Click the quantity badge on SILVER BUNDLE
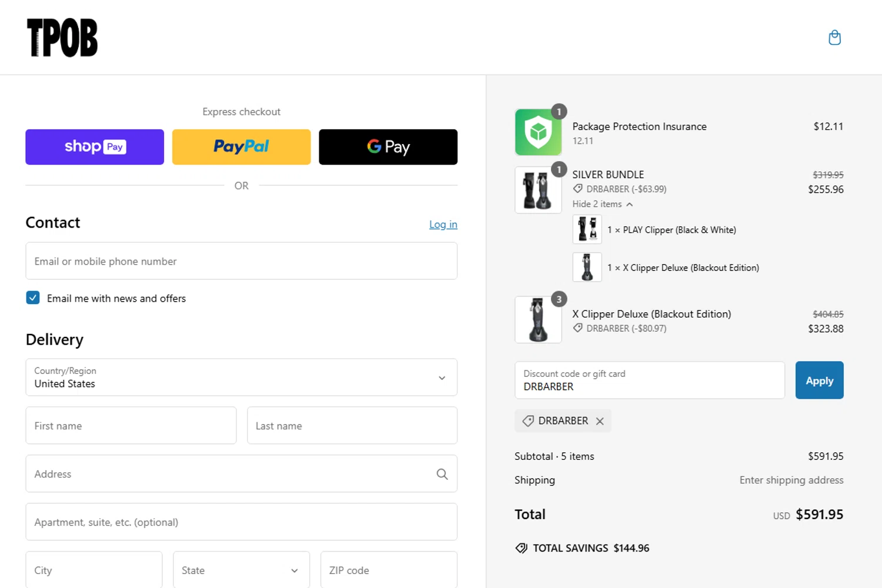The image size is (882, 588). (x=559, y=169)
